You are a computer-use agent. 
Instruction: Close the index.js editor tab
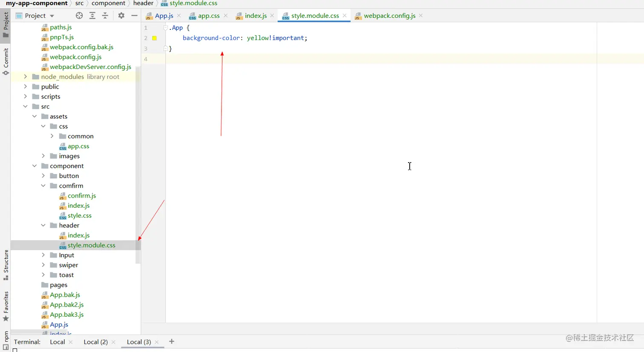(272, 16)
